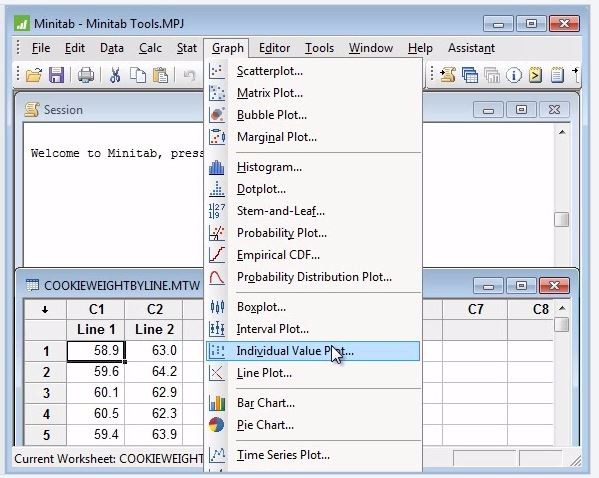This screenshot has height=478, width=599.
Task: Click the Dotplot menu icon
Action: point(217,189)
